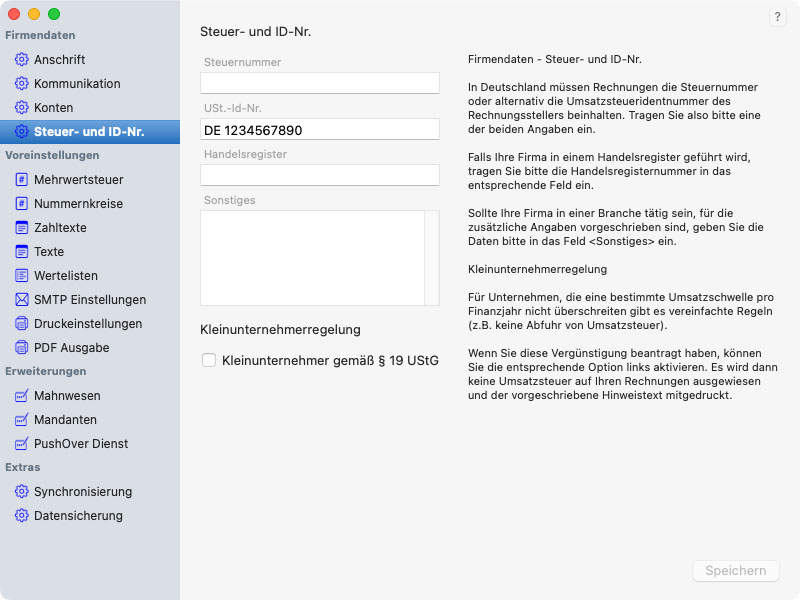Click the Synchronisierung gear icon
Screen dimensions: 800x600
pos(21,492)
